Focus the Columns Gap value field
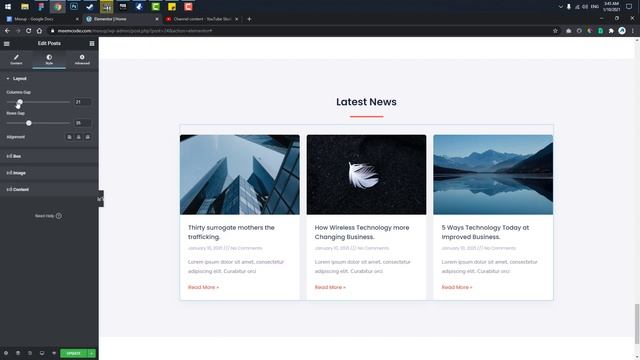This screenshot has width=640, height=360. click(x=82, y=102)
